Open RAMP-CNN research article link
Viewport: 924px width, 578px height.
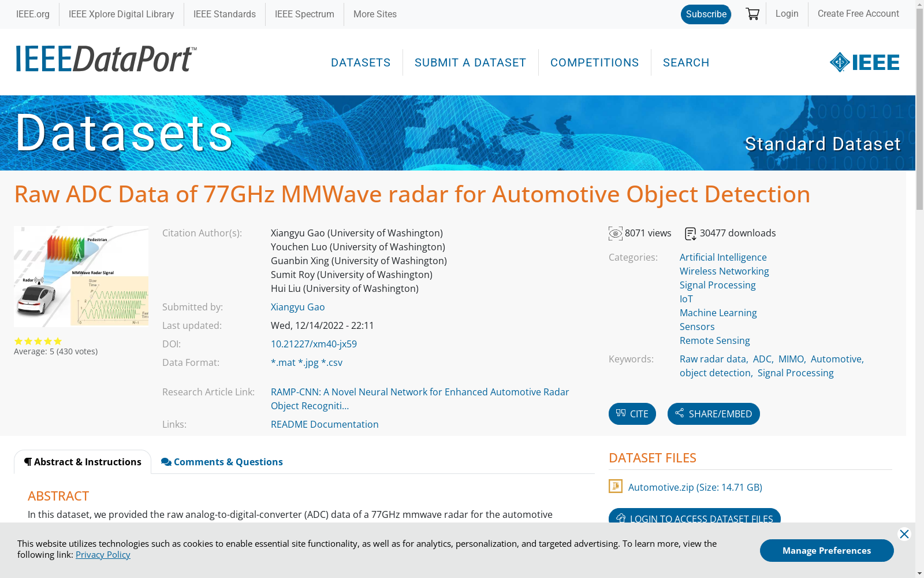[x=420, y=399]
